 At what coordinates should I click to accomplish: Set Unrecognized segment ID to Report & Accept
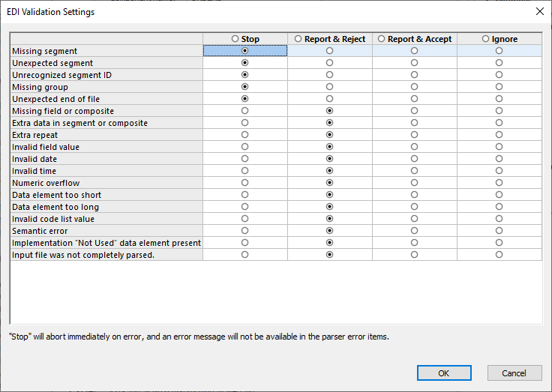[414, 75]
